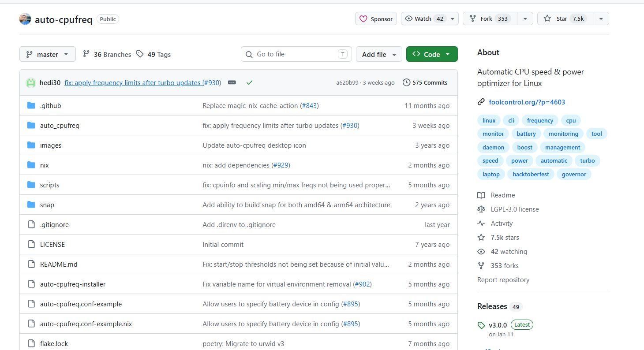Open 'Update auto-cpufreq desktop icon' commit
This screenshot has height=350, width=644.
click(x=254, y=145)
